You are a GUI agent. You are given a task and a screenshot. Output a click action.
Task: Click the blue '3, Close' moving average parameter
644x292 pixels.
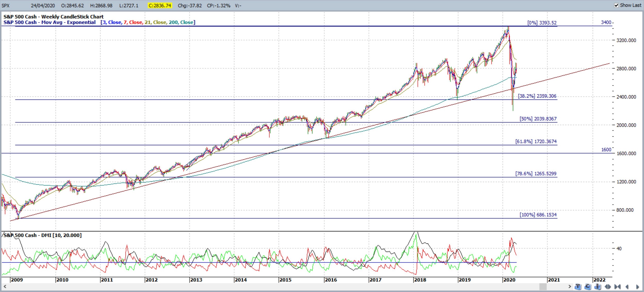[112, 22]
